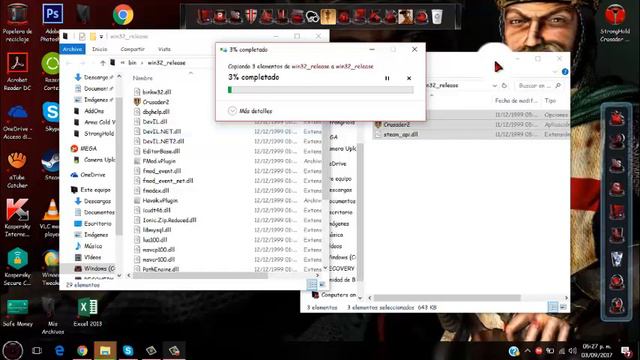This screenshot has width=640, height=360.
Task: Refresh the right Explorer window
Action: click(x=504, y=86)
